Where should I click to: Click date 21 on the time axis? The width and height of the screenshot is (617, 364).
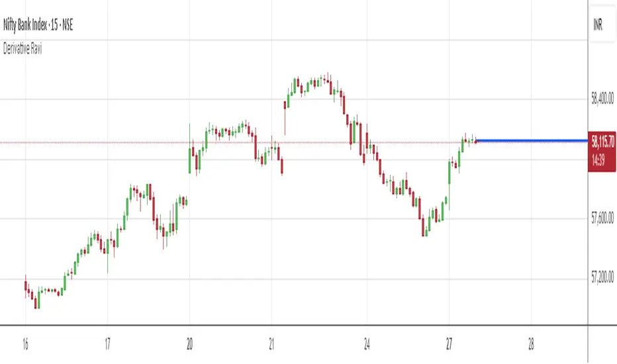pos(271,344)
